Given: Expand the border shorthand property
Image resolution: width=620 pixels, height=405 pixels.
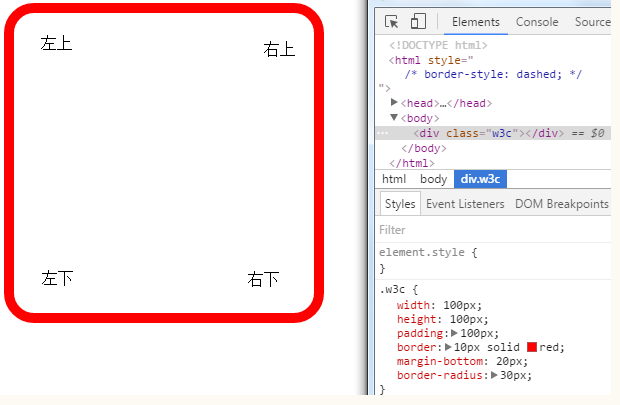Looking at the screenshot, I should click(448, 347).
